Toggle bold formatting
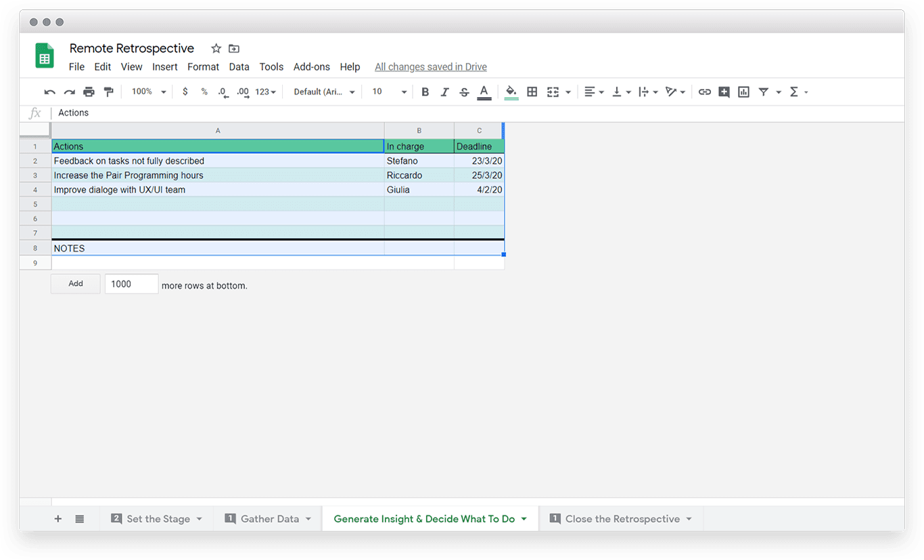 click(x=425, y=92)
